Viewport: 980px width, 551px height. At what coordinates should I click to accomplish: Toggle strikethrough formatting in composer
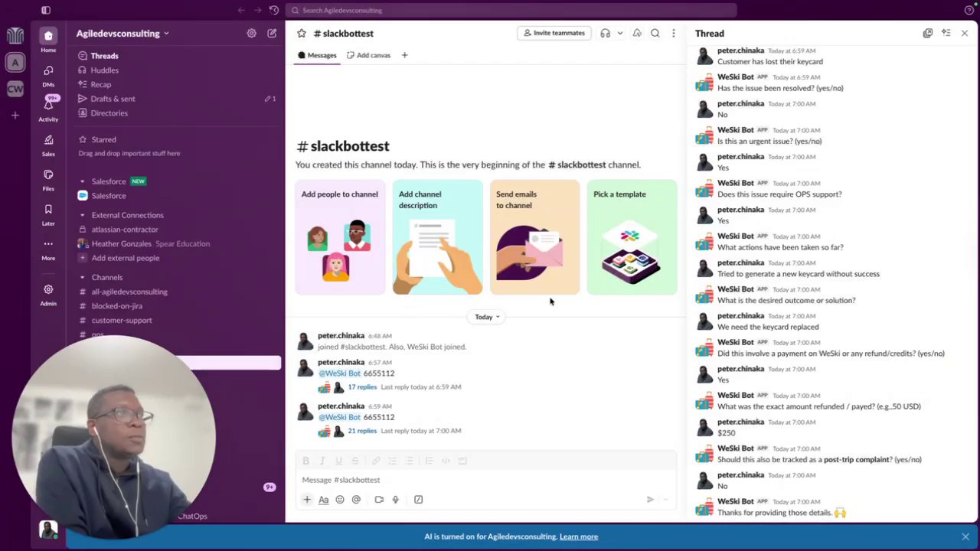(x=354, y=461)
